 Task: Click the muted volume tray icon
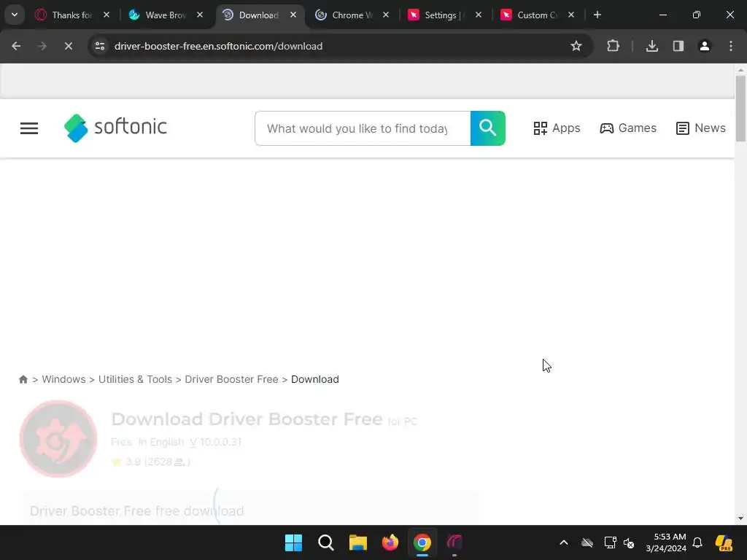point(629,542)
